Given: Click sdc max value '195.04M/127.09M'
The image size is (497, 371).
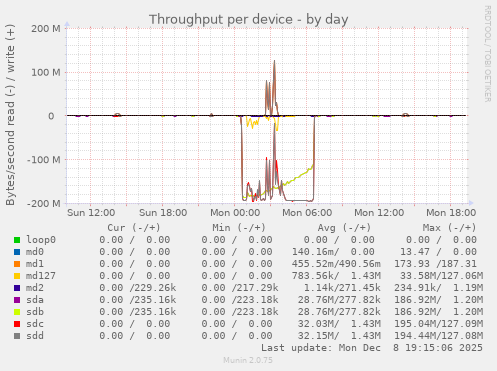Looking at the screenshot, I should [x=438, y=324].
